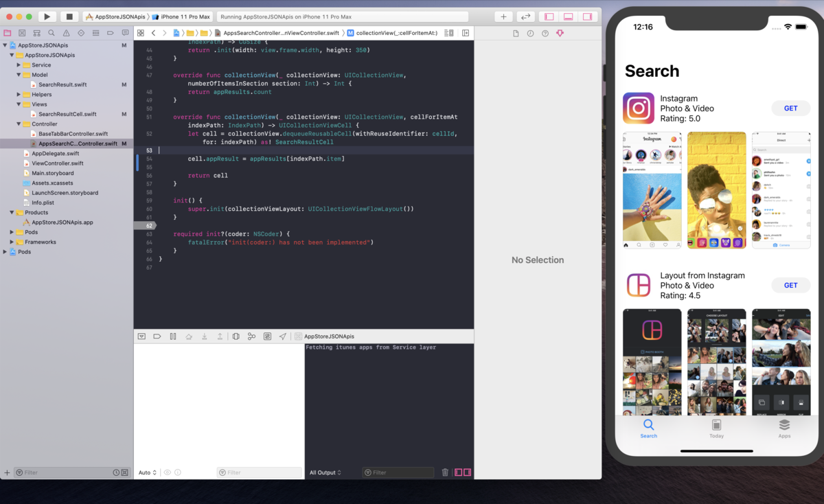Collapse the Service folder disclosure triangle
824x504 pixels.
coord(19,65)
